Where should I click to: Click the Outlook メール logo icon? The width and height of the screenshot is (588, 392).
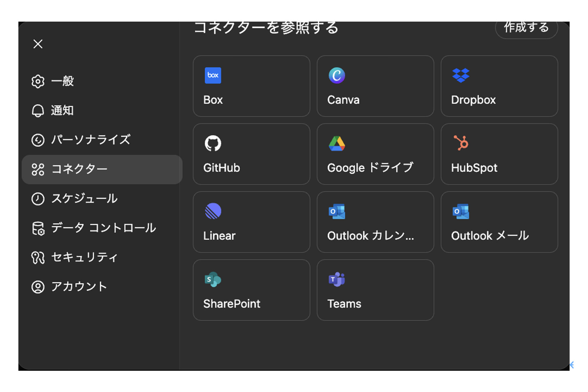pos(461,211)
